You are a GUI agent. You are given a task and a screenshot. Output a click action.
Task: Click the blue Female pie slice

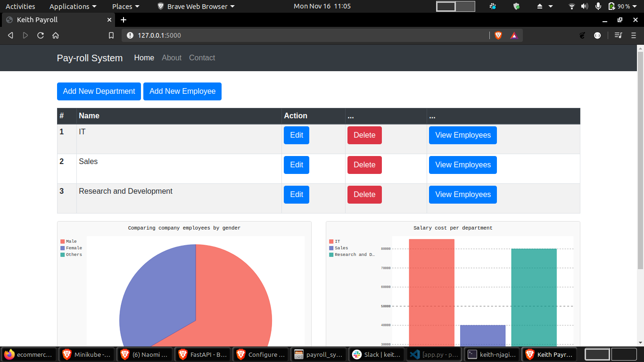pyautogui.click(x=158, y=296)
